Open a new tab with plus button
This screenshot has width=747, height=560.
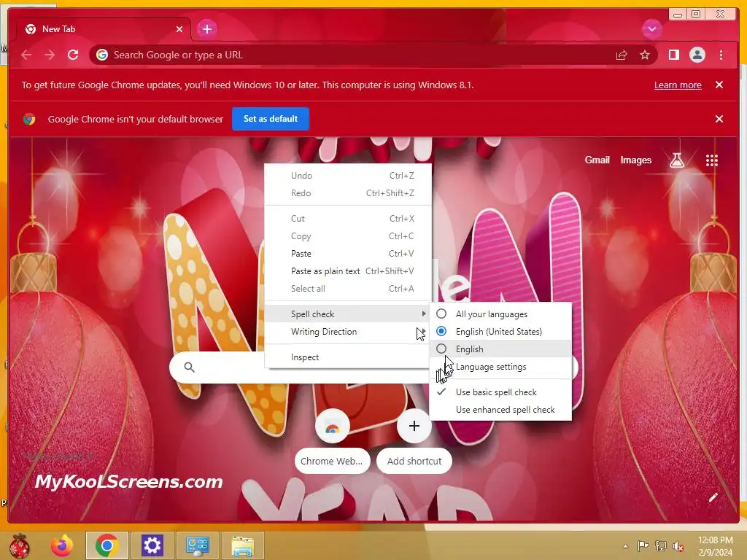pos(206,29)
